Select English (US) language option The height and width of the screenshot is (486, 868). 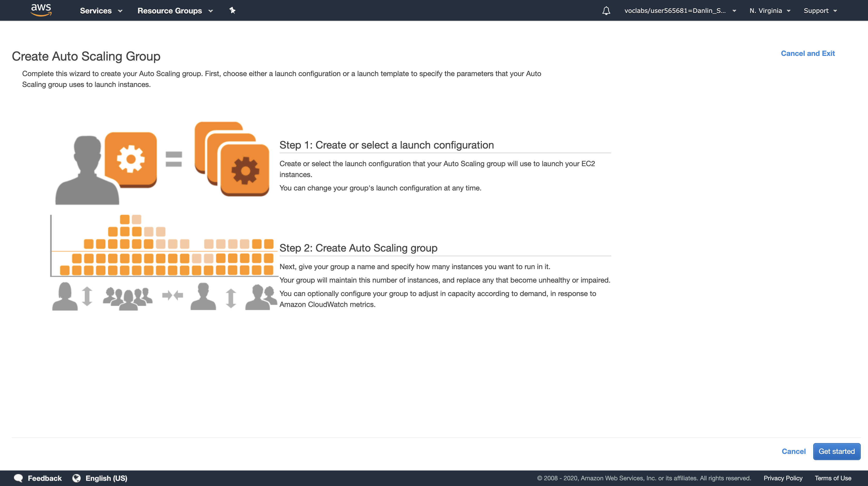tap(106, 478)
